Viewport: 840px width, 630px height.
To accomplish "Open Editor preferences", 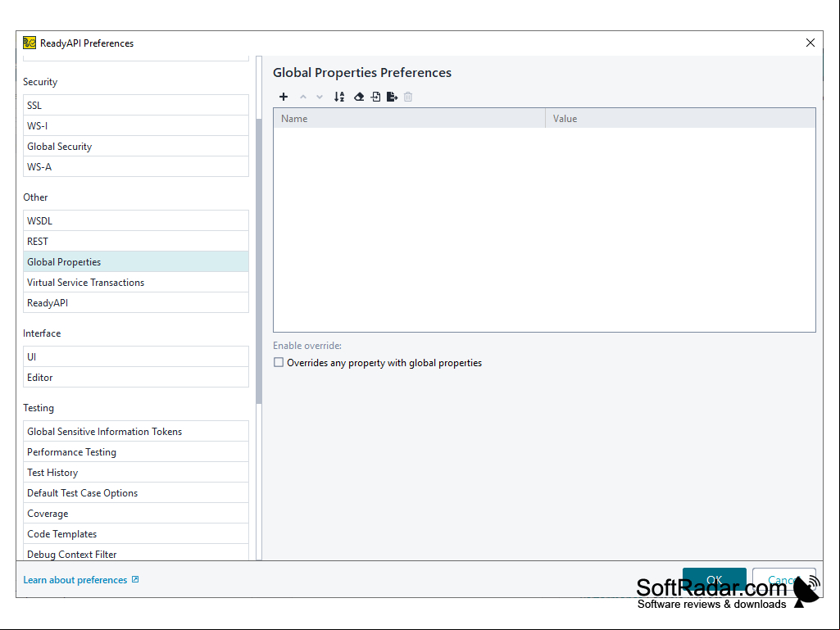I will (136, 377).
